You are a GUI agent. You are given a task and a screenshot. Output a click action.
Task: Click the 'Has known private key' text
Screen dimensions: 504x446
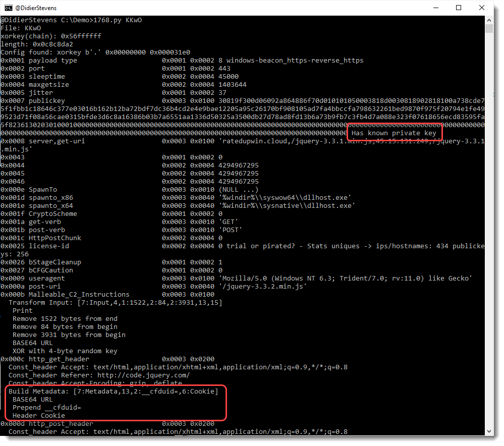[x=394, y=133]
